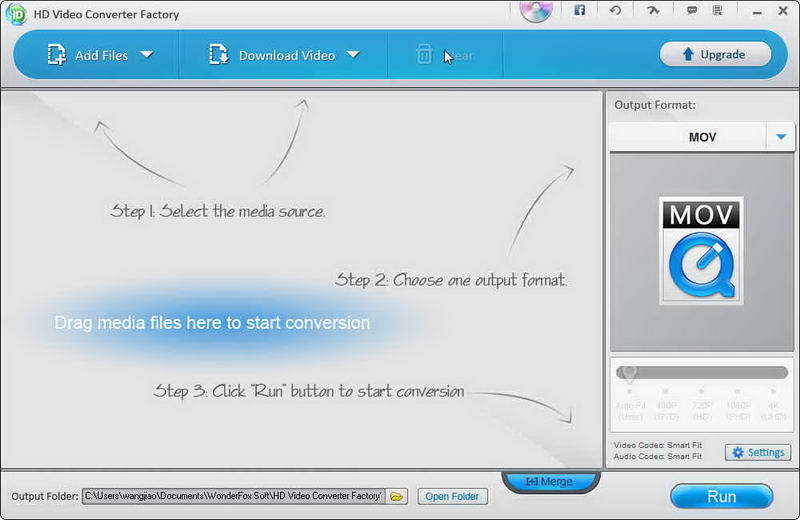Screen dimensions: 800x520
Task: Click the list icon beside the speech bubble
Action: tap(717, 10)
